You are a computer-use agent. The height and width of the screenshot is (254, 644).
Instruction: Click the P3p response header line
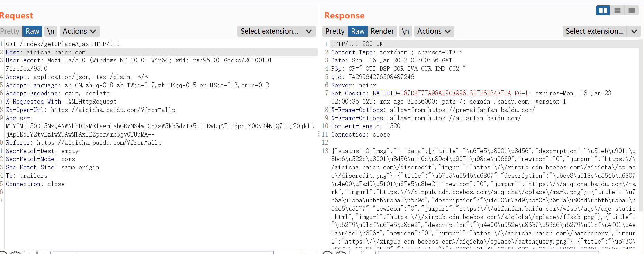[399, 69]
